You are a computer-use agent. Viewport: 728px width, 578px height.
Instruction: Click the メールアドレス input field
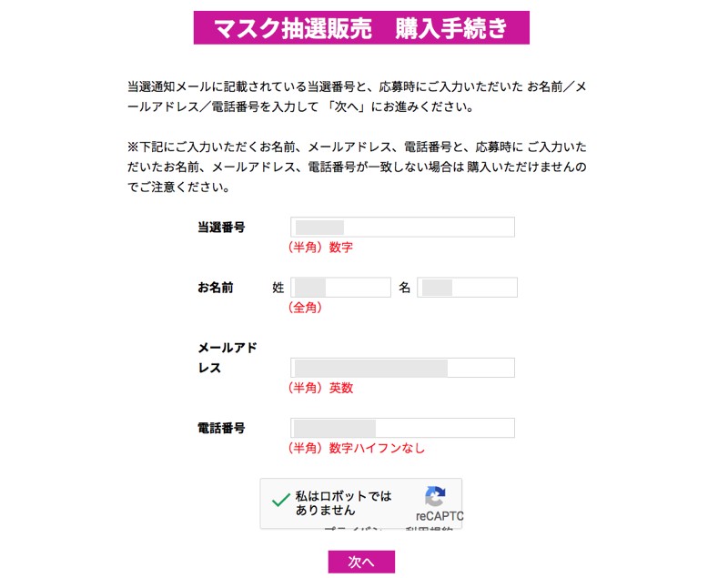click(x=402, y=368)
